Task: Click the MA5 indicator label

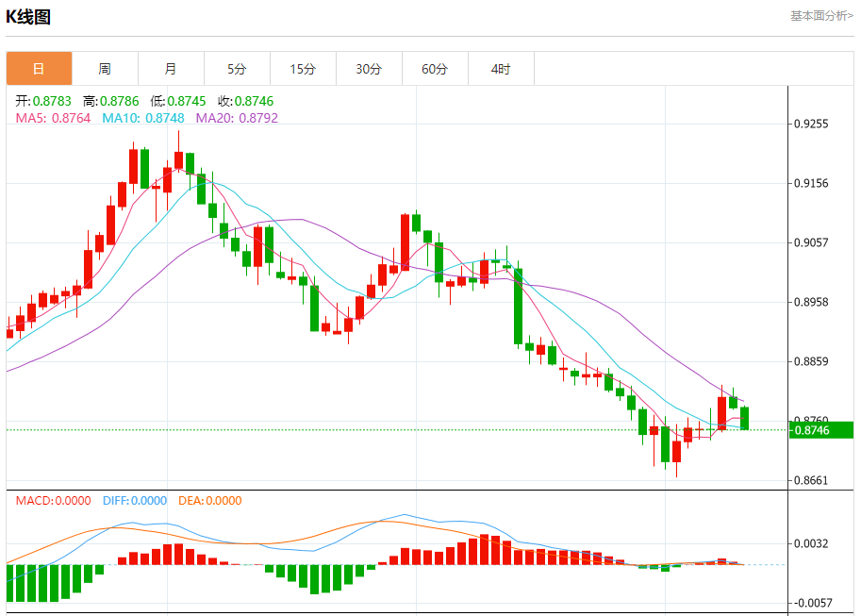Action: coord(53,118)
